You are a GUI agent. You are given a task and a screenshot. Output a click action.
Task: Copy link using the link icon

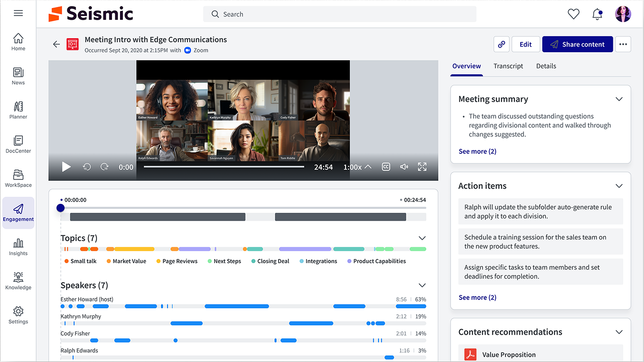[501, 44]
